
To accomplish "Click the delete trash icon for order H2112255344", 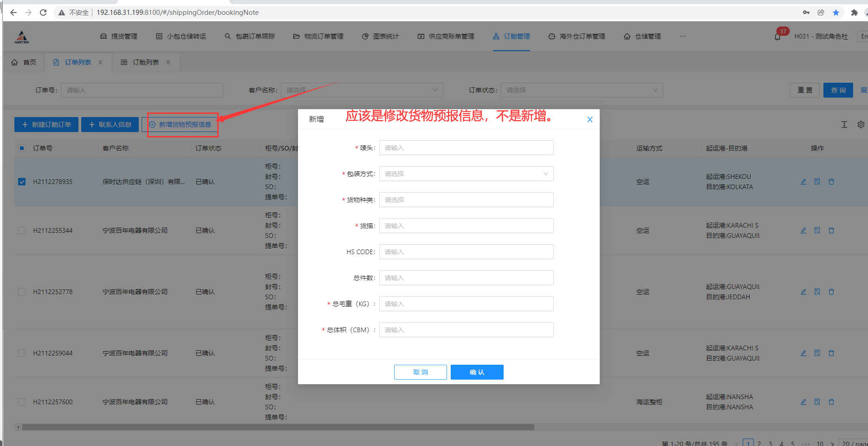I will click(831, 230).
